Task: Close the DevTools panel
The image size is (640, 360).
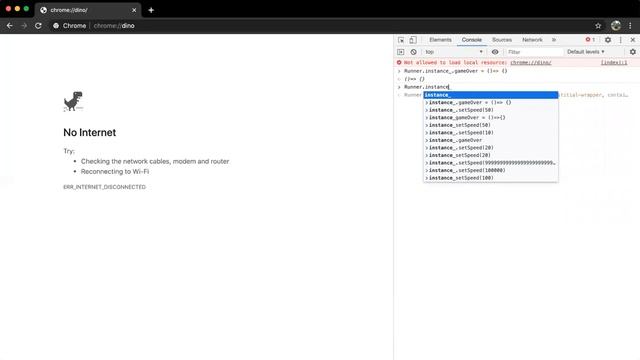Action: tap(633, 40)
